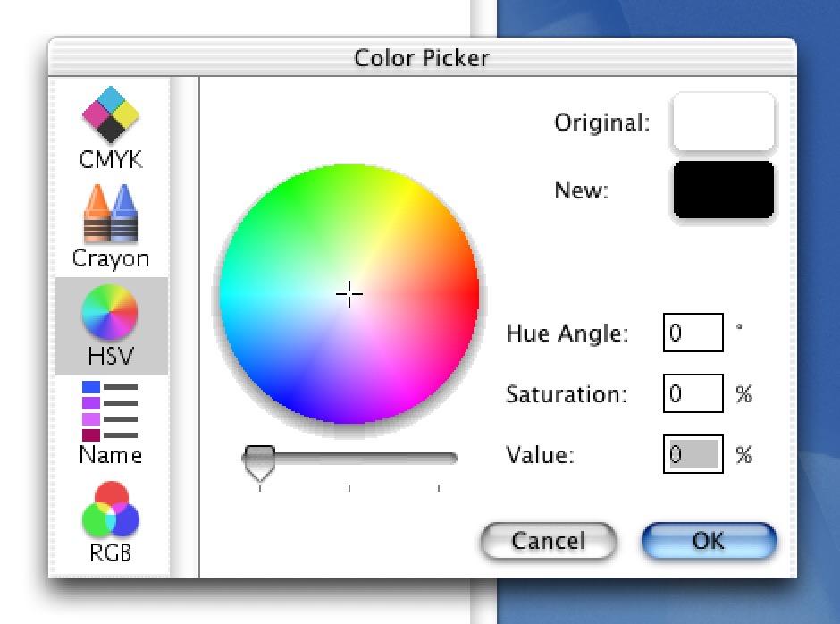Click the OK button
Viewport: 840px width, 624px height.
[x=709, y=541]
